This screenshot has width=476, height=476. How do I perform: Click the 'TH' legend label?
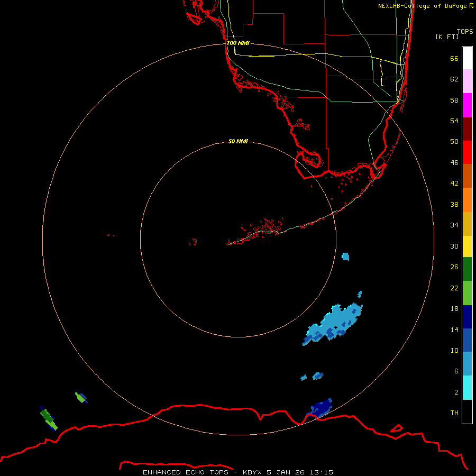pos(454,413)
